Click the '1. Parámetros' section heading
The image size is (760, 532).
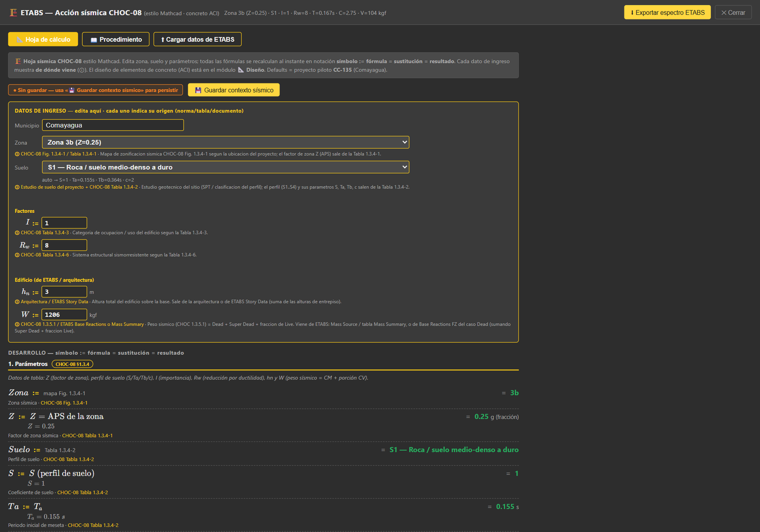tap(28, 364)
